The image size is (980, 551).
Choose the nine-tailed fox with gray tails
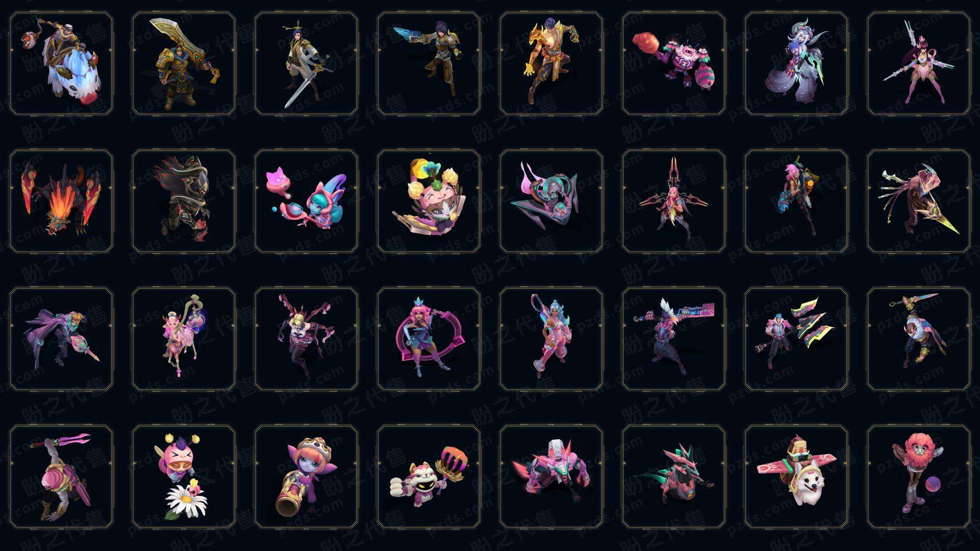click(796, 64)
